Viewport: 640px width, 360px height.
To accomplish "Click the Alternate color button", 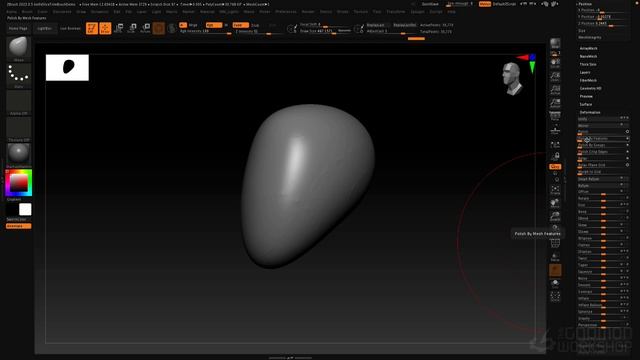I will (x=18, y=226).
